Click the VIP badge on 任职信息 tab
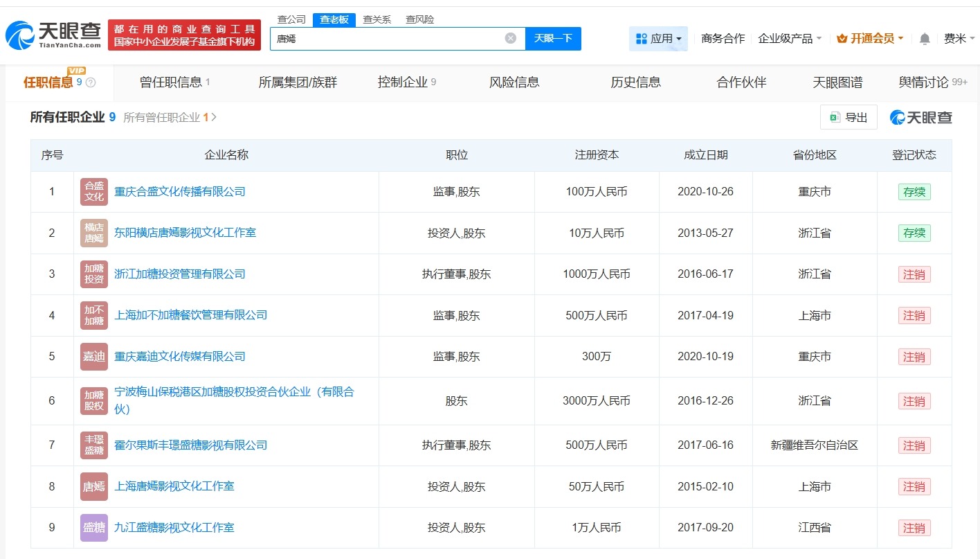Image resolution: width=980 pixels, height=559 pixels. pos(76,69)
